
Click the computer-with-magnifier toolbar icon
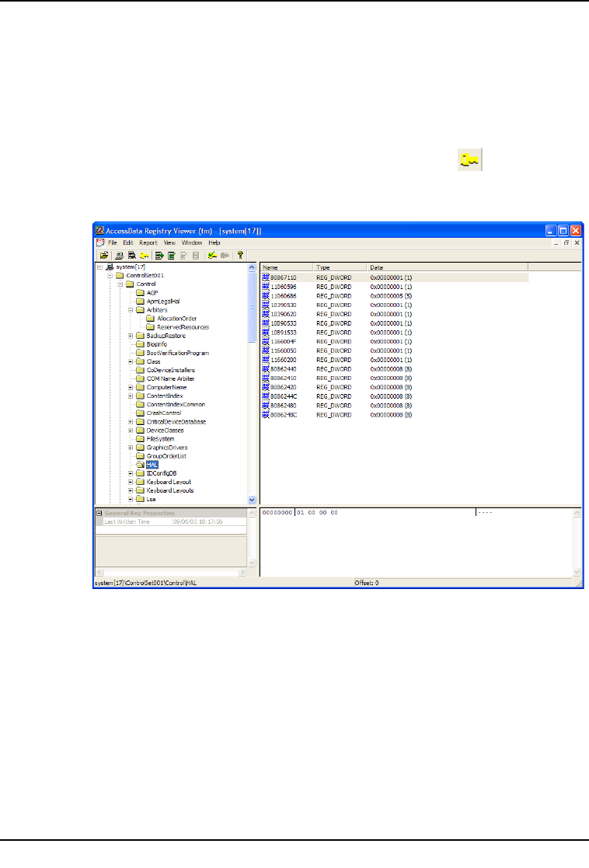[x=132, y=255]
